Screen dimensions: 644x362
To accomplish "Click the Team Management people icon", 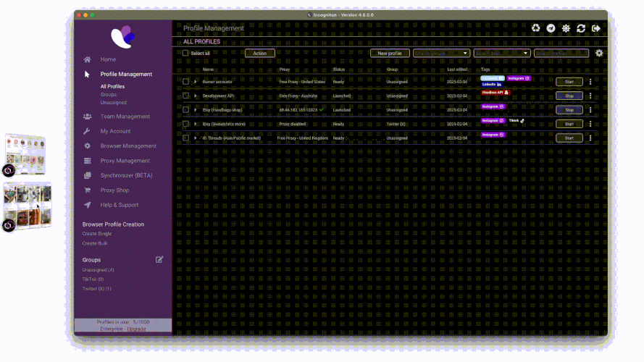I will click(88, 117).
